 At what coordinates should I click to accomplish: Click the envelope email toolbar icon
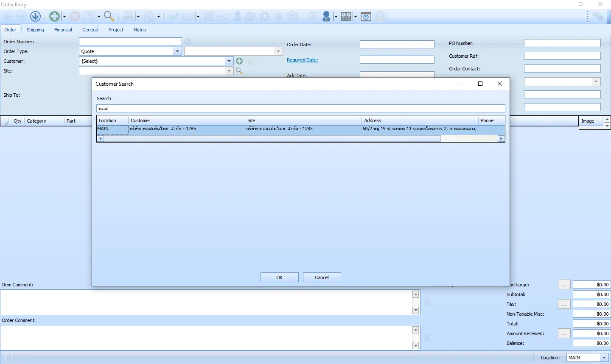coord(188,17)
